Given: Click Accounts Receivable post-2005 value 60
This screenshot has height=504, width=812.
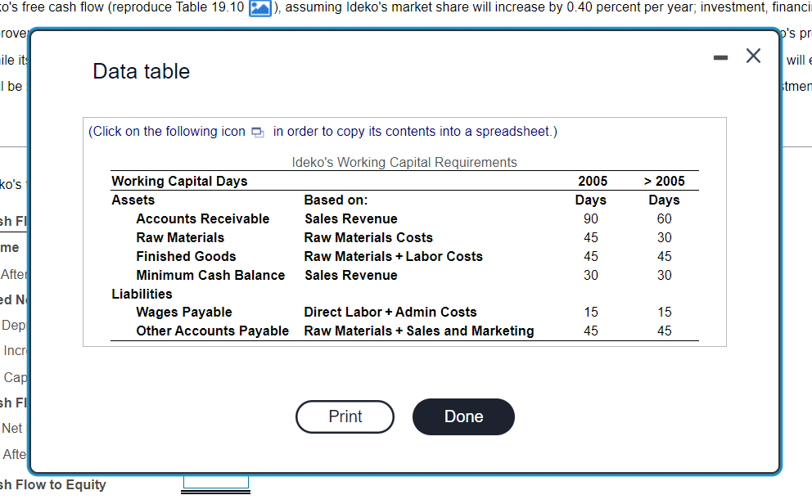Looking at the screenshot, I should point(665,219).
